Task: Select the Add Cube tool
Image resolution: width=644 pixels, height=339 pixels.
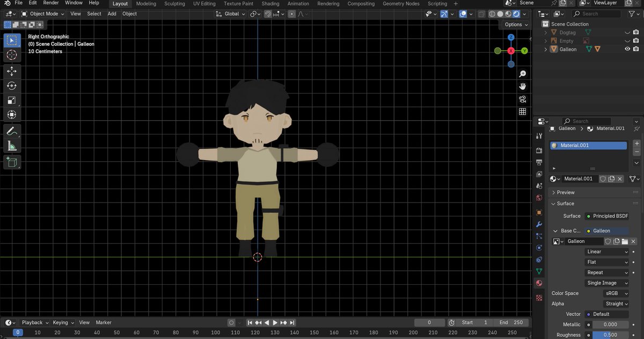Action: point(12,162)
